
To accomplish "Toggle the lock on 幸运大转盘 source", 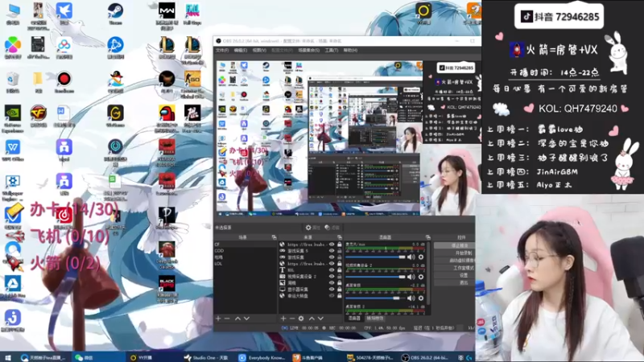I will [x=339, y=296].
